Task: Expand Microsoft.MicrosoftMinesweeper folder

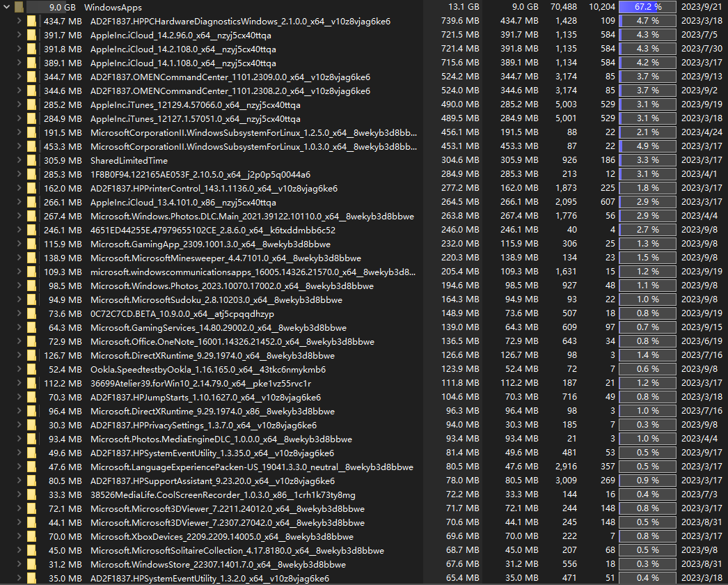Action: 19,258
